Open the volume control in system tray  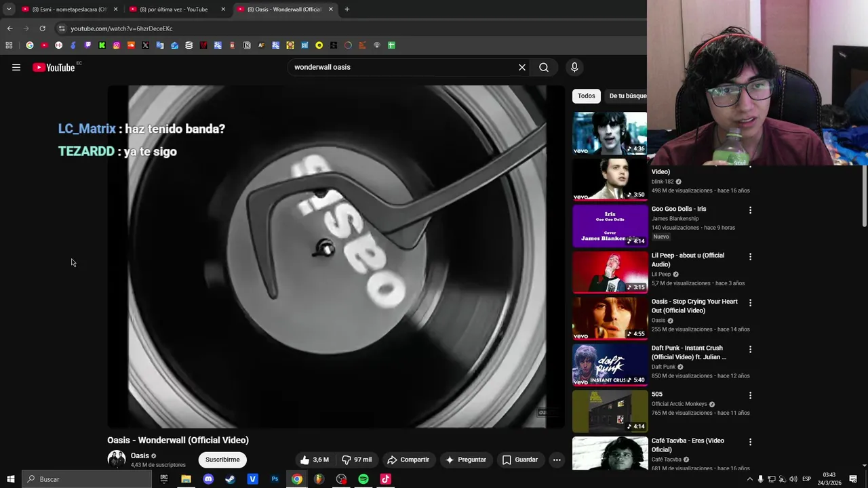click(x=793, y=479)
